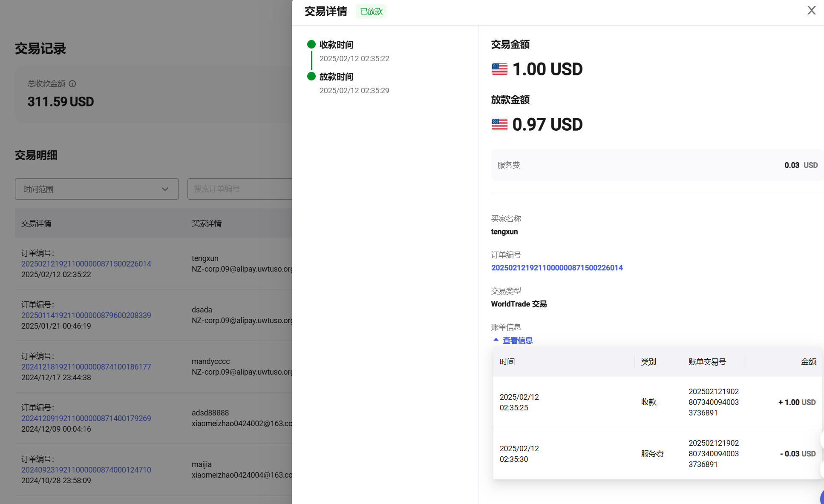Open order link 20250114192110000000879600208339
Viewport: 824px width, 504px height.
pos(86,315)
